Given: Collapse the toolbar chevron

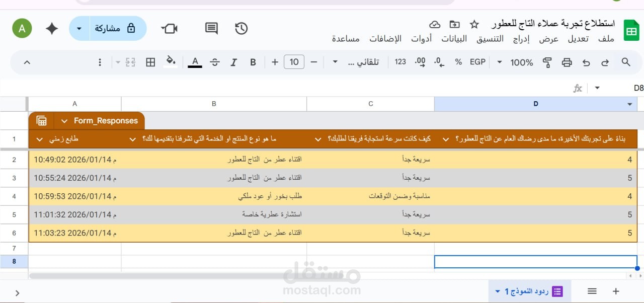Looking at the screenshot, I should tap(27, 62).
